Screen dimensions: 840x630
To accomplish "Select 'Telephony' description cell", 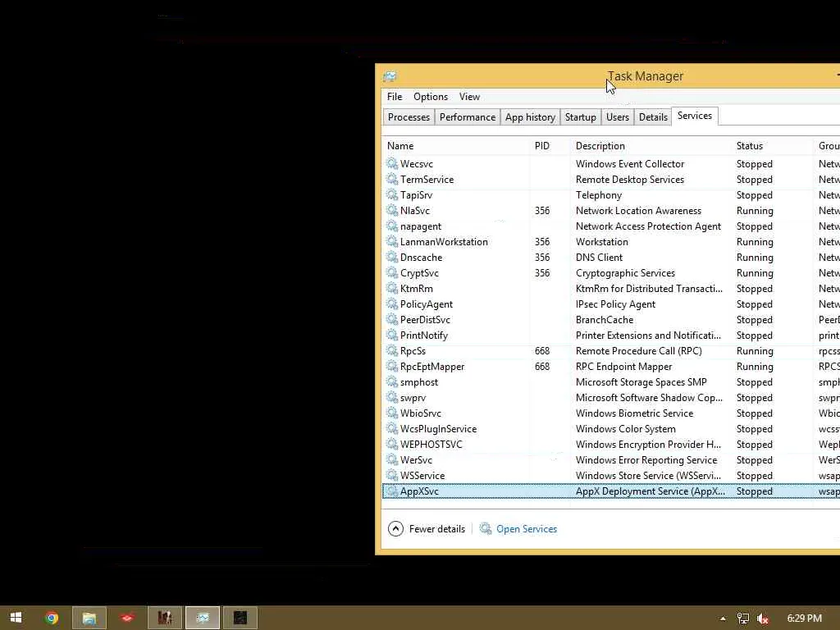I will [598, 194].
